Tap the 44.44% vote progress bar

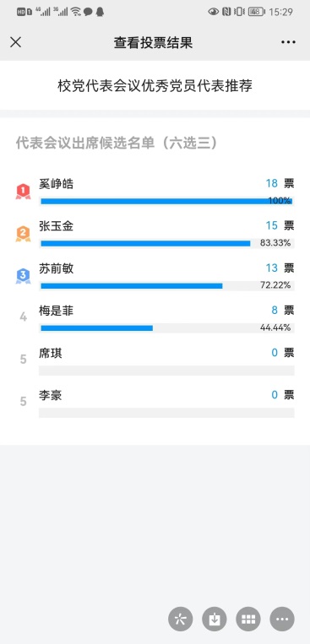pos(166,327)
